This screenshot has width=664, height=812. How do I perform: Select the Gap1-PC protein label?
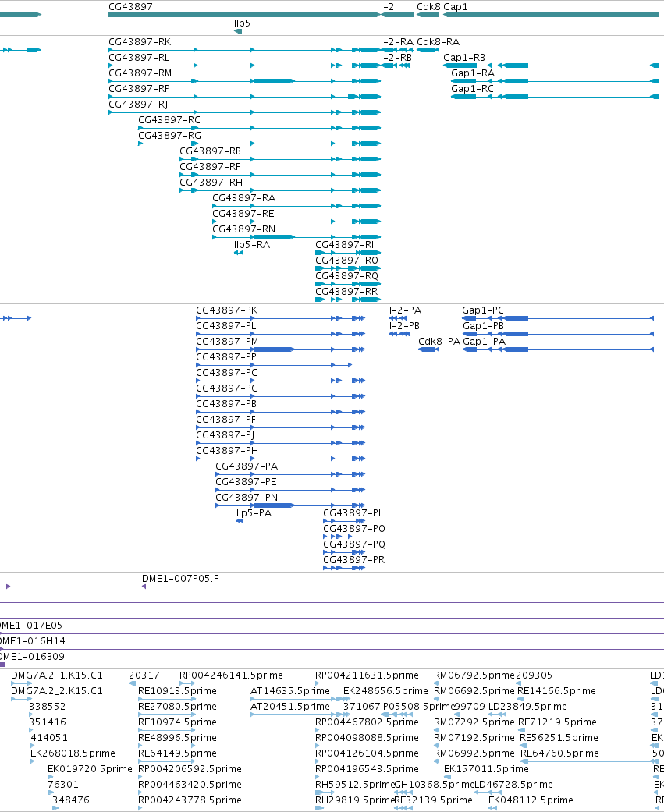pyautogui.click(x=483, y=310)
